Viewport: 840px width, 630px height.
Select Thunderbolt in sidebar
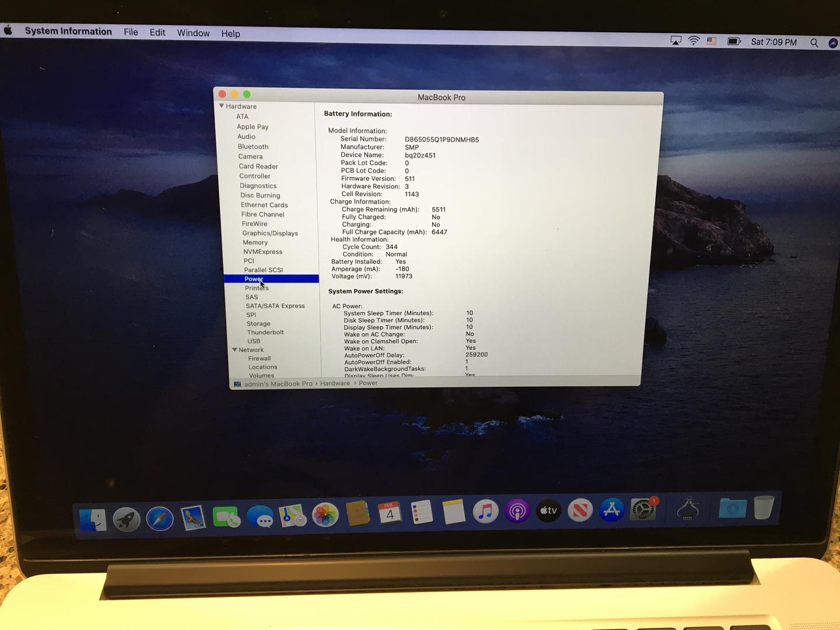(265, 332)
